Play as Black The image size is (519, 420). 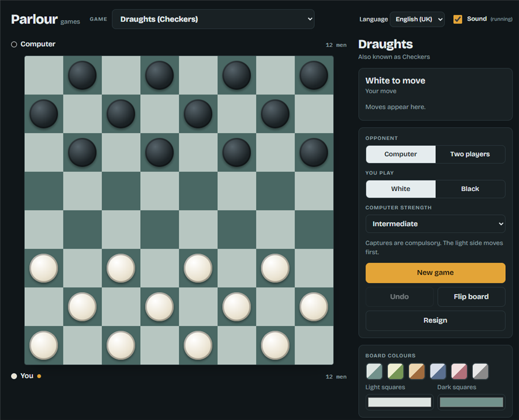tap(470, 189)
